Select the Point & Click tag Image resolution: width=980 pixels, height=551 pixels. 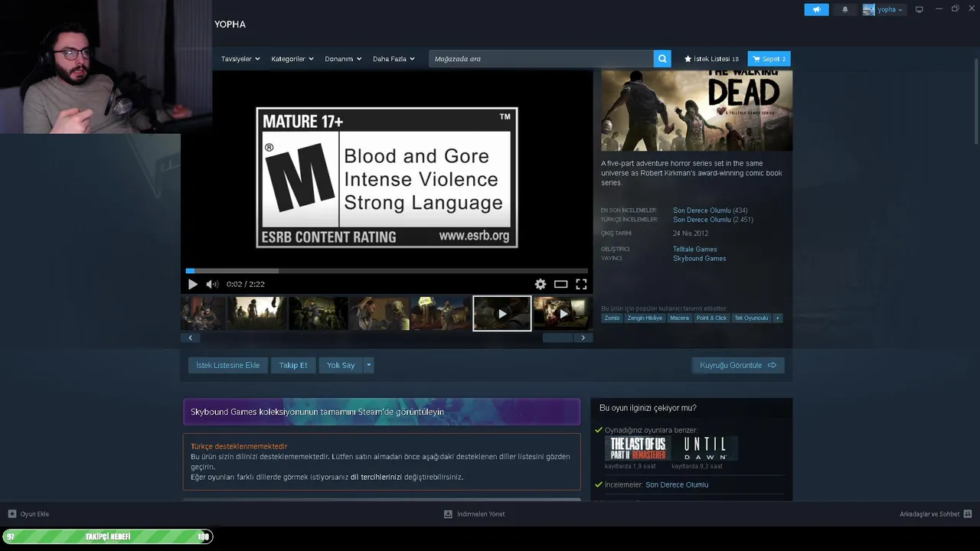click(711, 318)
